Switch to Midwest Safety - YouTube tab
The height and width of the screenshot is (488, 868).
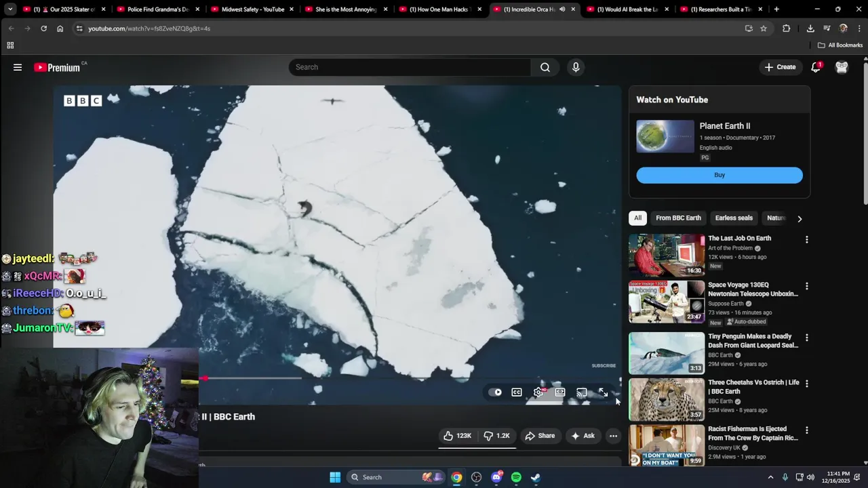[x=252, y=9]
